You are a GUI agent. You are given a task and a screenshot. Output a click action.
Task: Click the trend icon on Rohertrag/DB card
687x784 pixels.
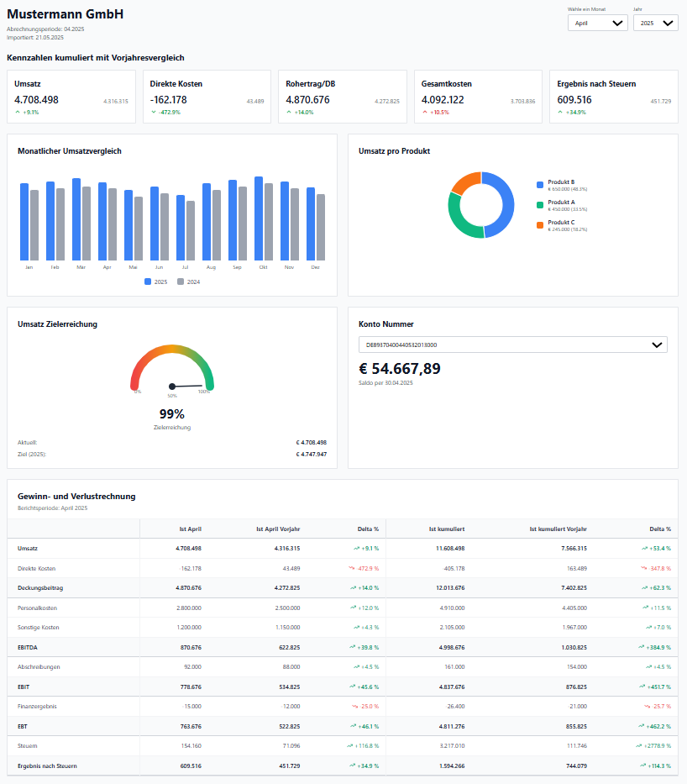click(288, 110)
